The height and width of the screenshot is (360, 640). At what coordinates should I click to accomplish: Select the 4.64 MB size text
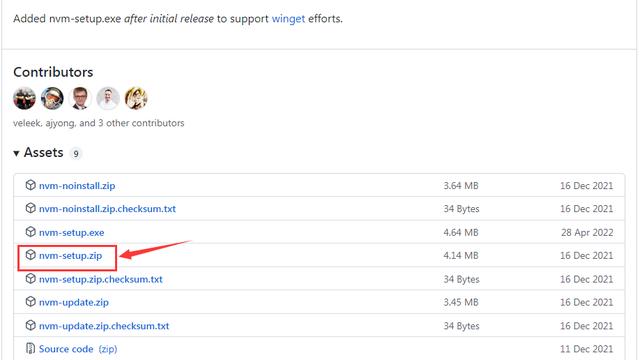(x=461, y=233)
